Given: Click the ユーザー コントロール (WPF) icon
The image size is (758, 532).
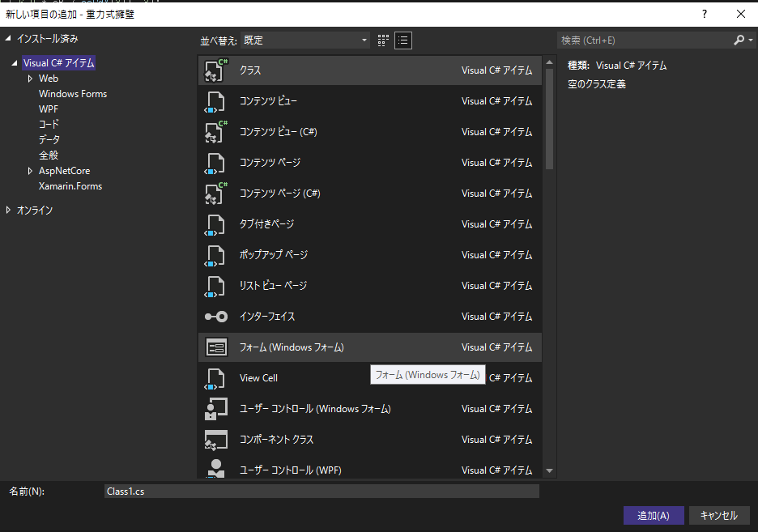Looking at the screenshot, I should 216,468.
